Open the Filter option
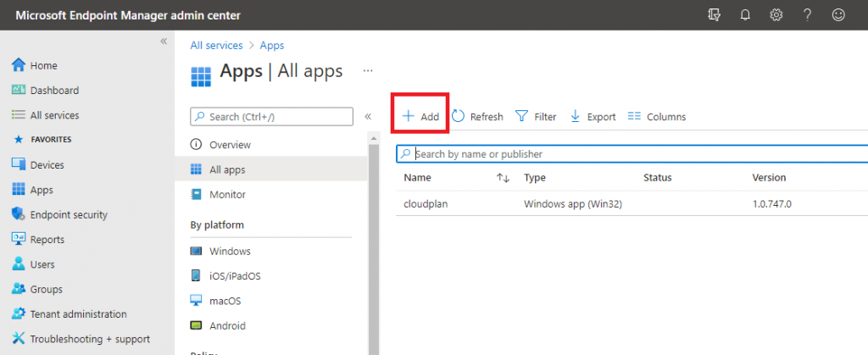 [x=536, y=117]
